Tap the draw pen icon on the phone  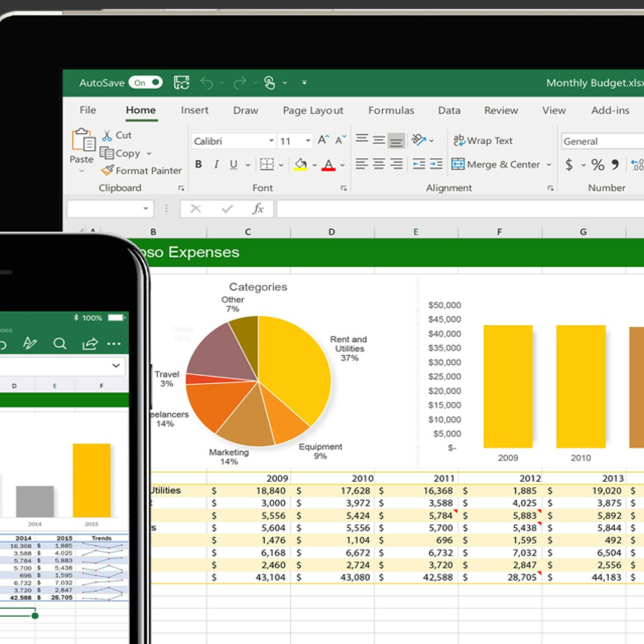tap(30, 343)
